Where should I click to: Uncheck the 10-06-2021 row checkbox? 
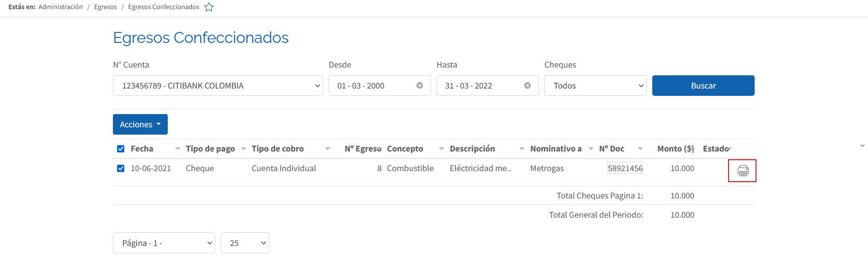(121, 168)
